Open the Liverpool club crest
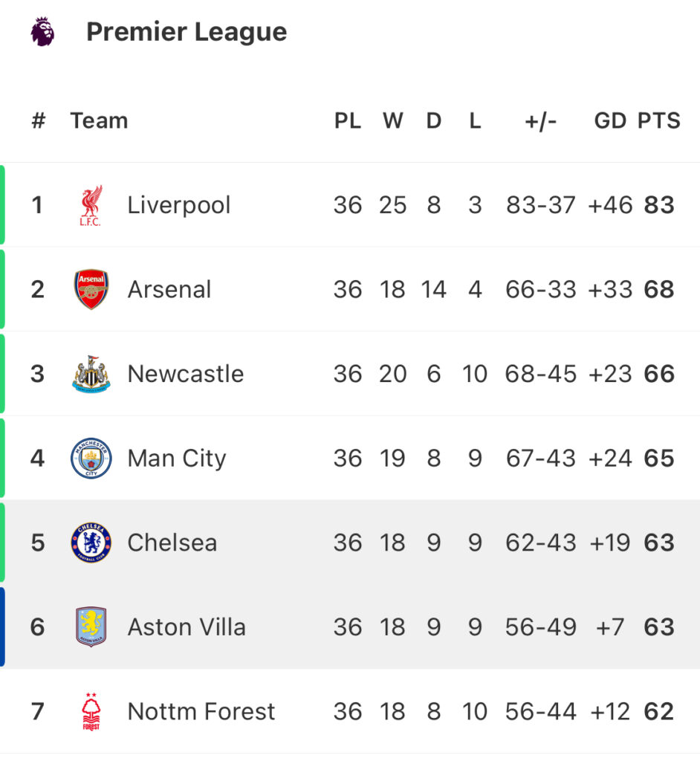The height and width of the screenshot is (761, 700). (91, 205)
